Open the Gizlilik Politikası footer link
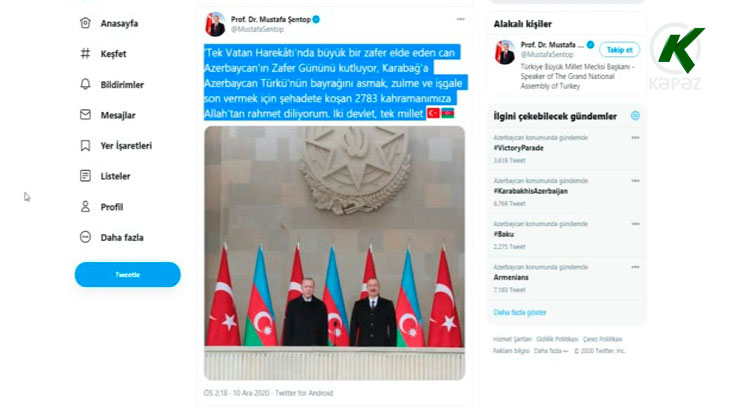Screen dimensions: 750x410 pos(557,339)
